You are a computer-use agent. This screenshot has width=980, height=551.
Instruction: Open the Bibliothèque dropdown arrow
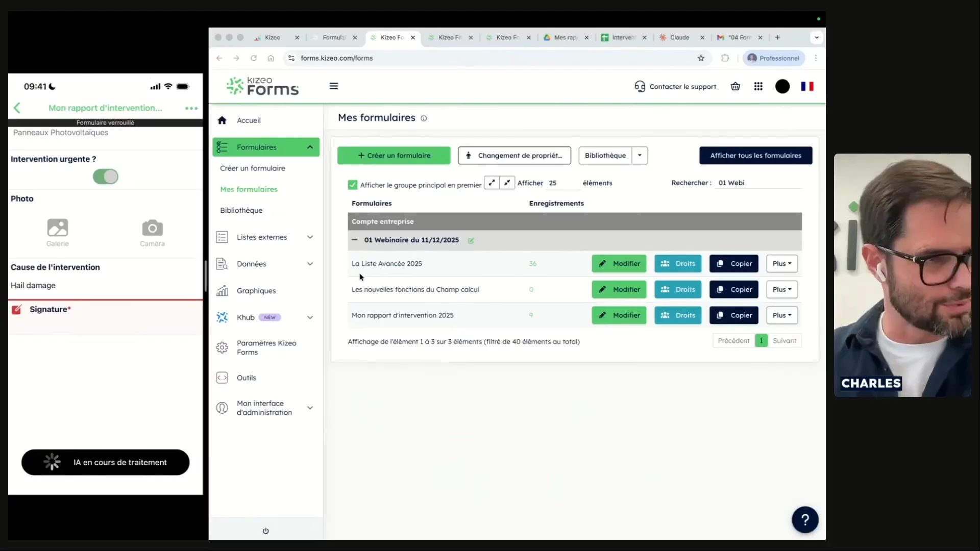click(x=640, y=156)
